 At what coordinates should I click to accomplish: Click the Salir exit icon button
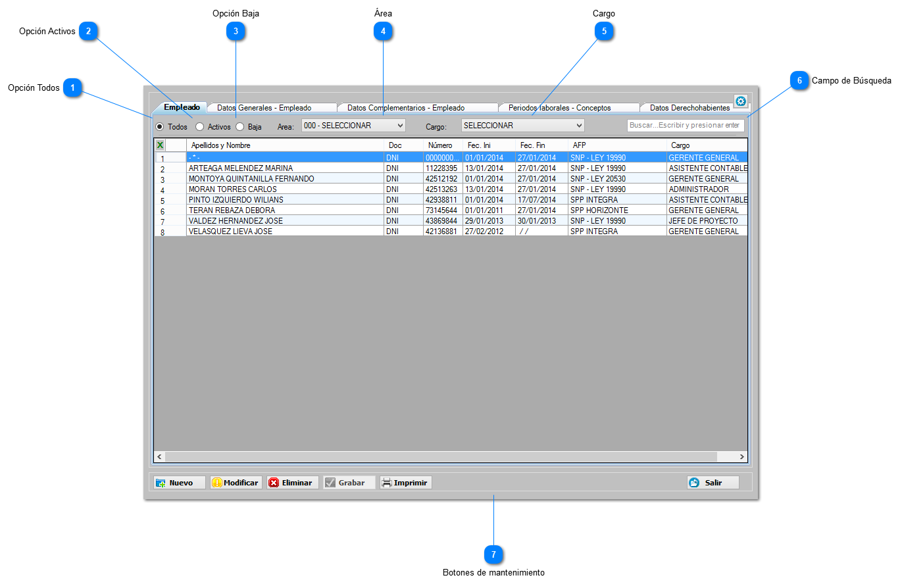(713, 483)
